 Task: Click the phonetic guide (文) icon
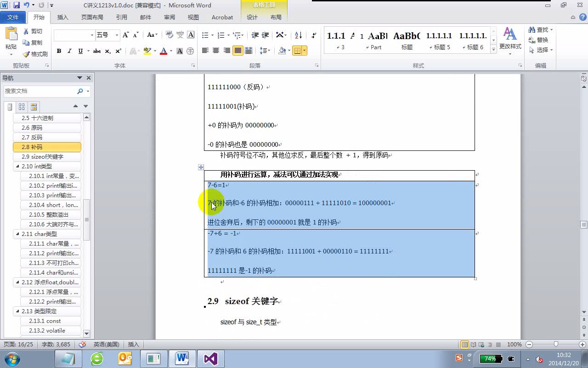[180, 35]
